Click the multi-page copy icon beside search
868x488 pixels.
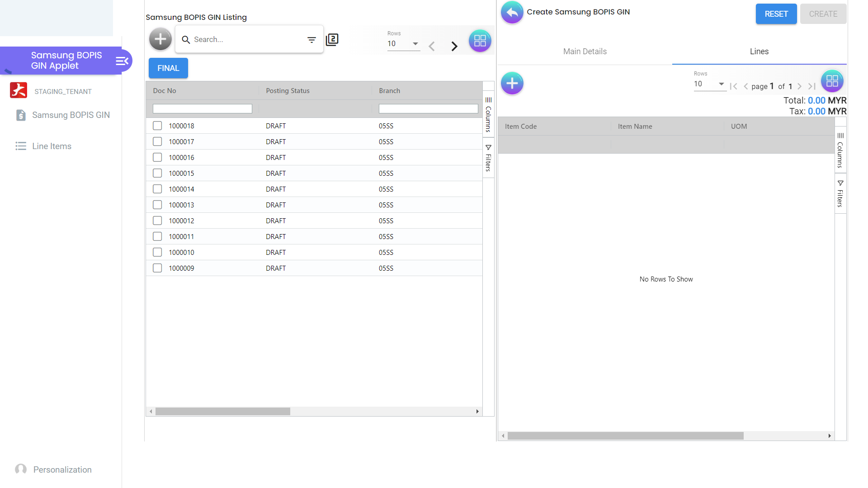(x=332, y=40)
